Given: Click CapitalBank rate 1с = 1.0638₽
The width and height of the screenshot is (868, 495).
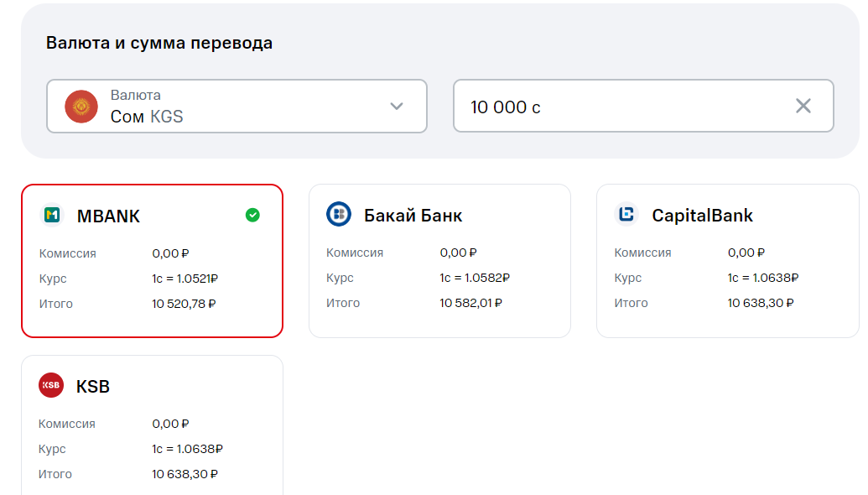Looking at the screenshot, I should (763, 278).
